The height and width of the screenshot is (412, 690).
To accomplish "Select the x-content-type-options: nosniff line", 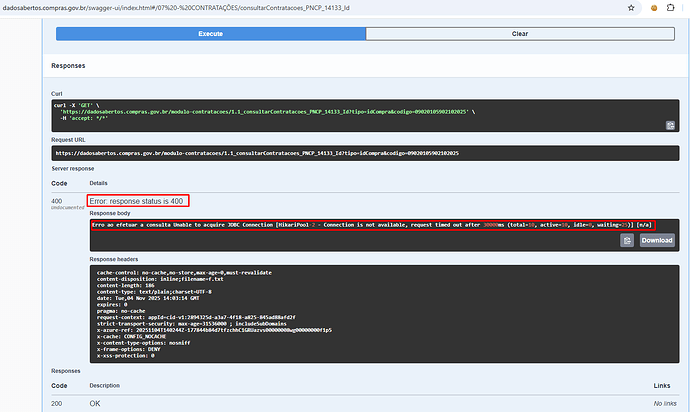I will click(143, 343).
